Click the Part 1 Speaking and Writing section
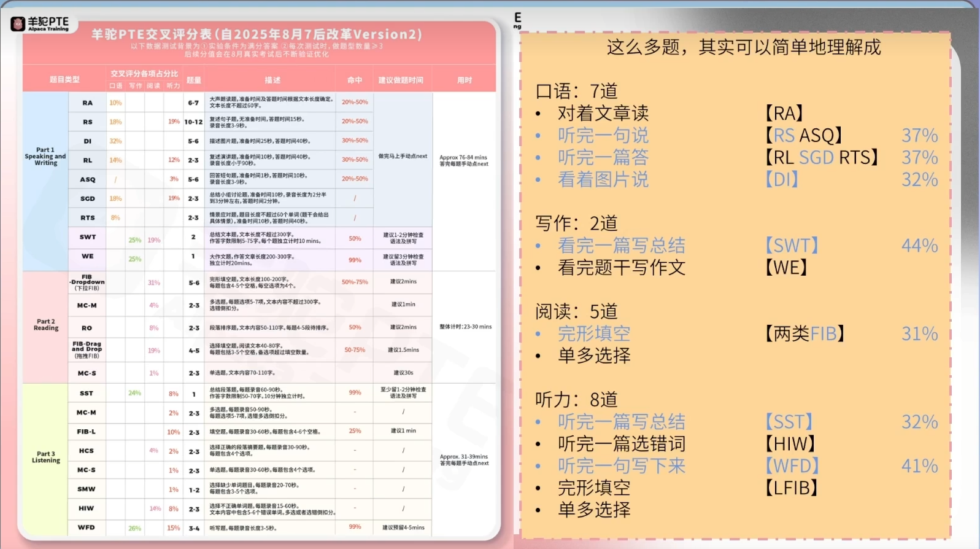The width and height of the screenshot is (980, 549). click(x=45, y=157)
